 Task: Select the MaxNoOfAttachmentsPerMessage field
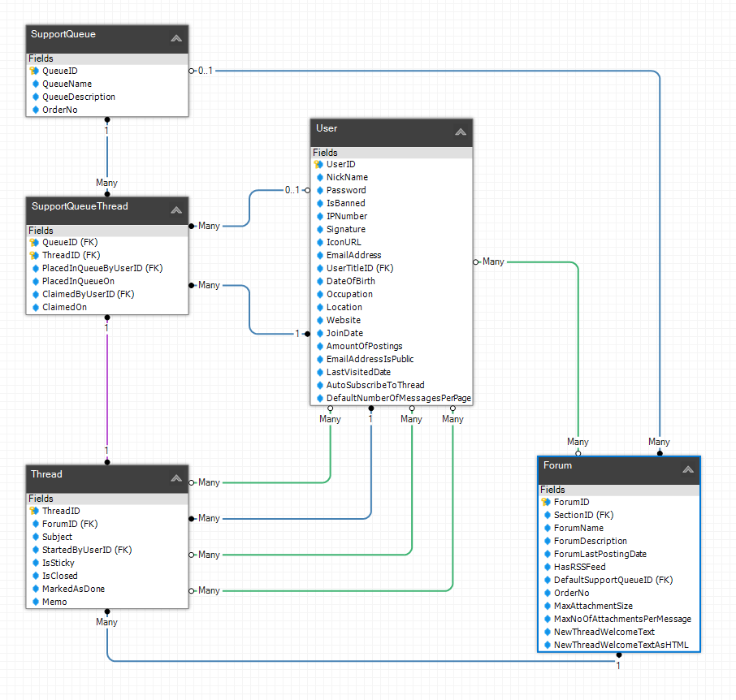click(x=619, y=619)
